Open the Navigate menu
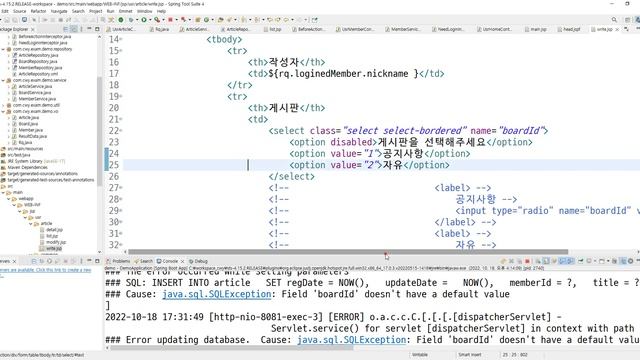The width and height of the screenshot is (640, 360). pos(59,11)
